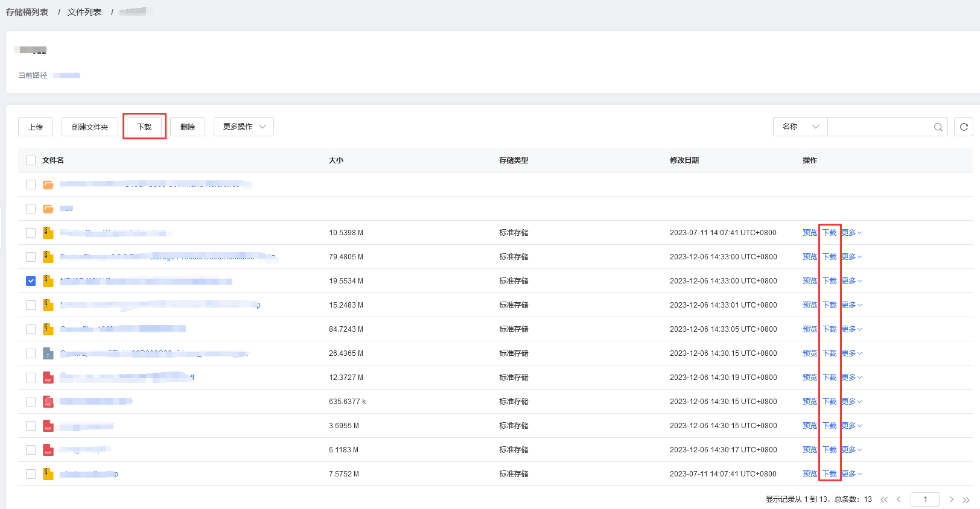Image resolution: width=980 pixels, height=509 pixels.
Task: Click the toolbar 下载 button
Action: (144, 127)
